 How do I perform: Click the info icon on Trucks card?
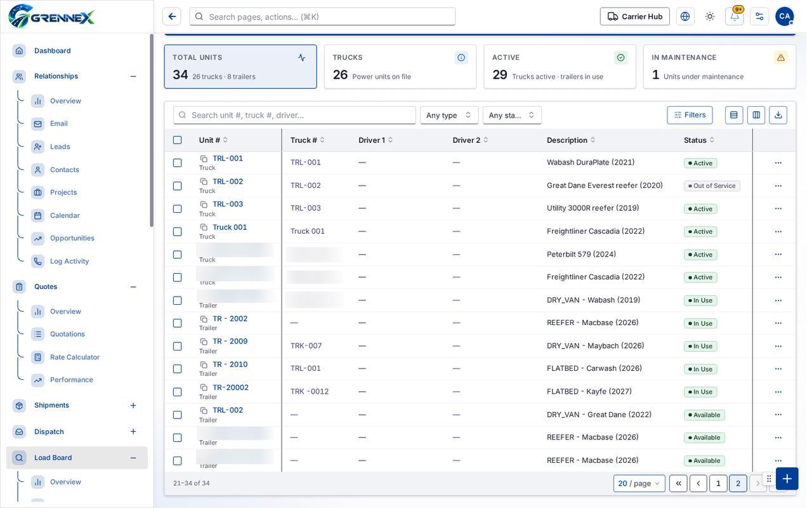[461, 58]
